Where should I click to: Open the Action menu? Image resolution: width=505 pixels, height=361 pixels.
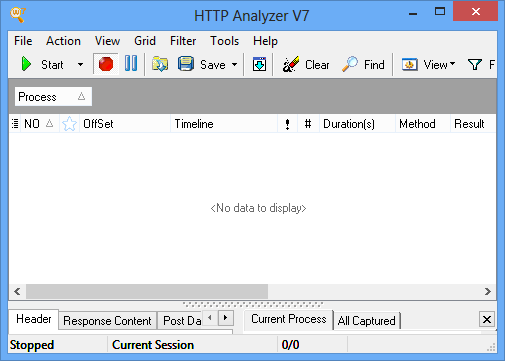pos(63,41)
